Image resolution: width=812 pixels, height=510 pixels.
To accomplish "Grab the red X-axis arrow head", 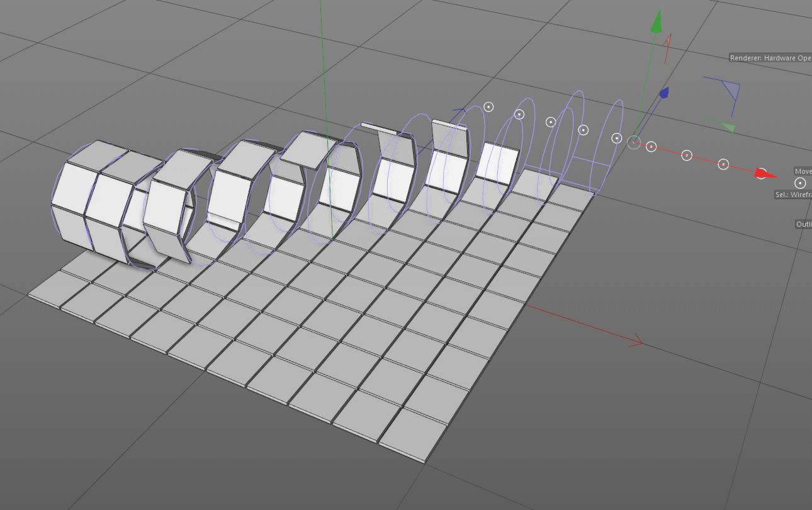I will 765,173.
